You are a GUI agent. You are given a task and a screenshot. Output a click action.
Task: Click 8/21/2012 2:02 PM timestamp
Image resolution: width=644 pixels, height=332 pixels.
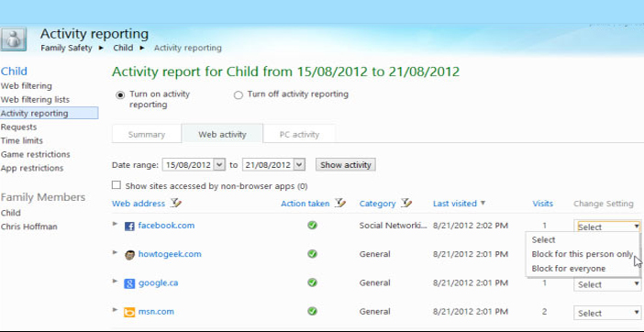[471, 226]
